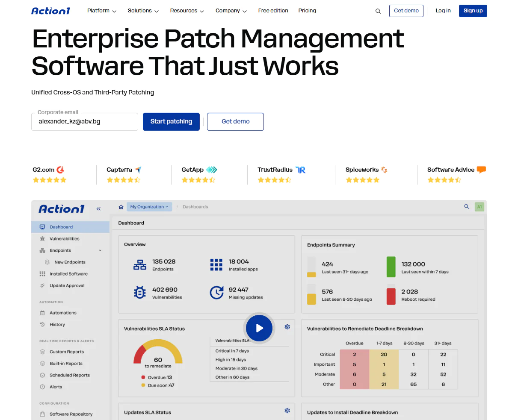Click the TrustRadius TR logo icon
The width and height of the screenshot is (518, 420).
pyautogui.click(x=300, y=170)
